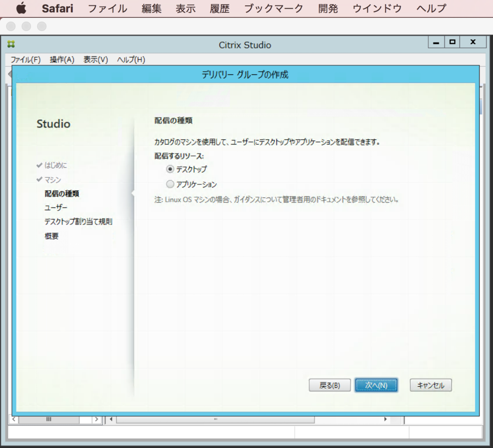Select the デスクトップ割り当て規則 step
The image size is (493, 448).
pyautogui.click(x=78, y=221)
